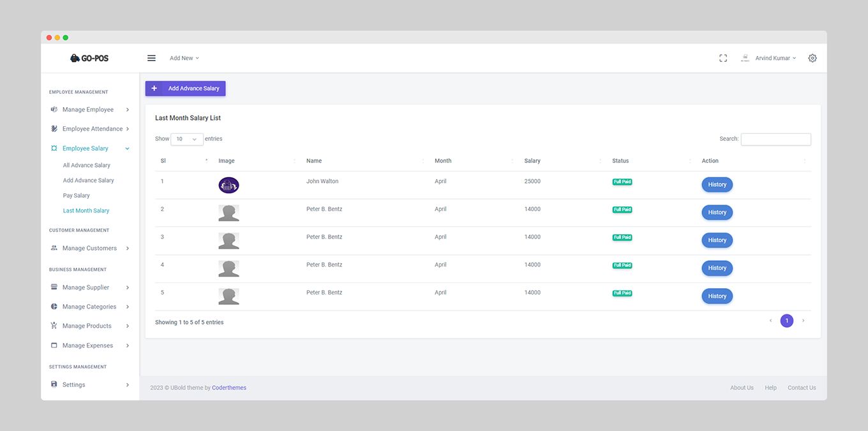Click the Settings save-disk icon in the sidebar
Viewport: 868px width, 431px height.
(54, 384)
